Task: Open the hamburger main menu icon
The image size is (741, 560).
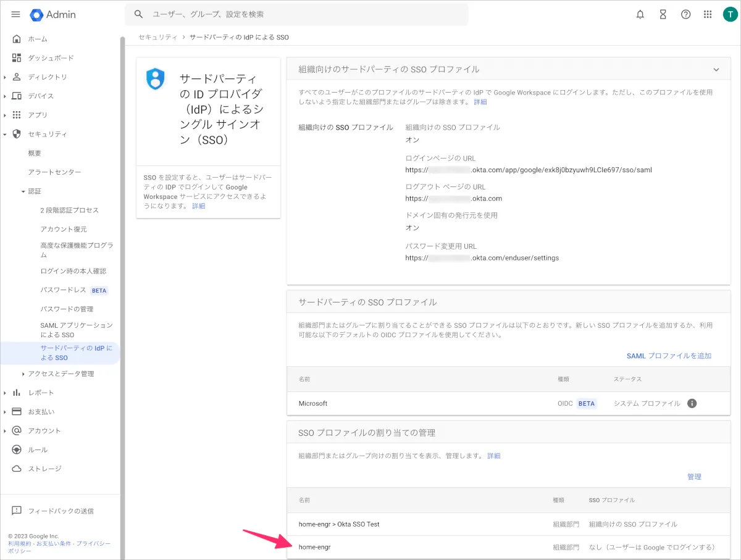Action: tap(16, 14)
